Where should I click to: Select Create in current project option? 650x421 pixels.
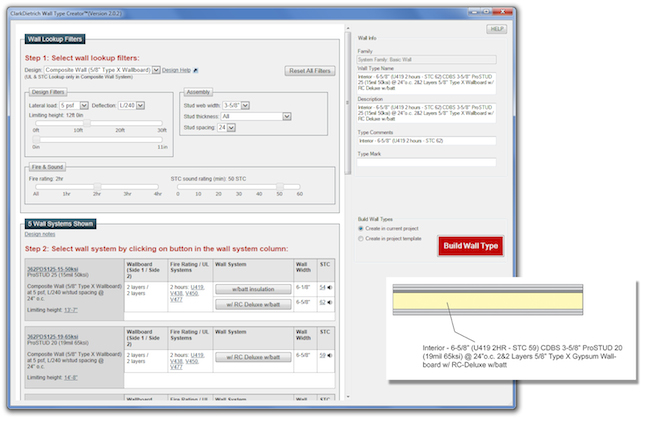[361, 229]
